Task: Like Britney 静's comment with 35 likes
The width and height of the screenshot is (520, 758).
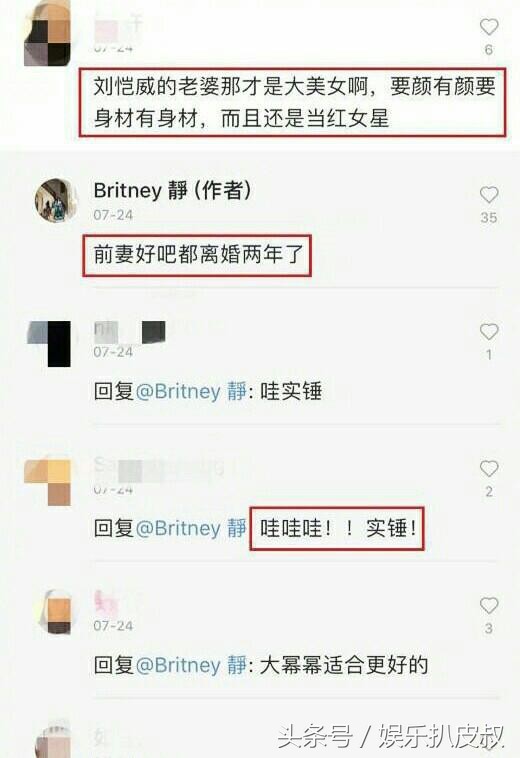Action: pos(489,195)
